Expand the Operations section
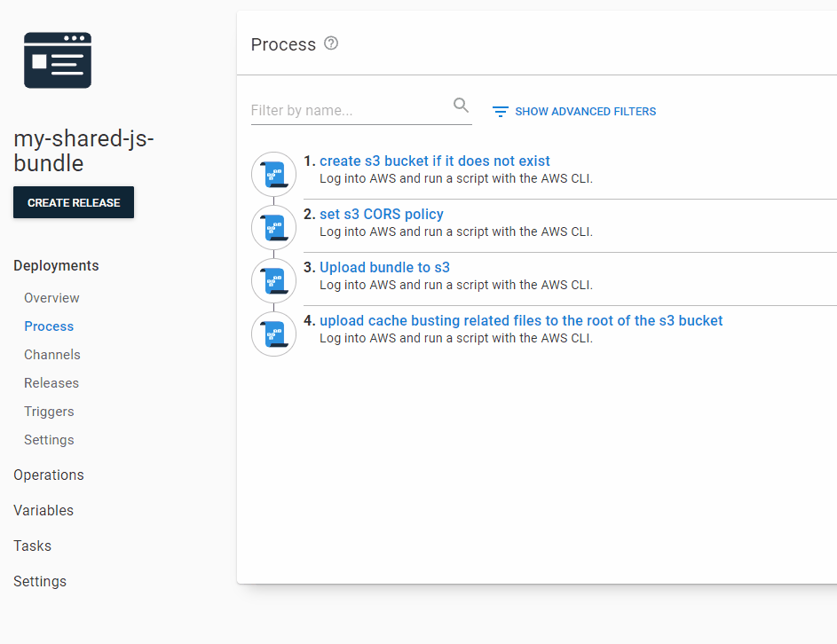The image size is (837, 644). point(49,475)
